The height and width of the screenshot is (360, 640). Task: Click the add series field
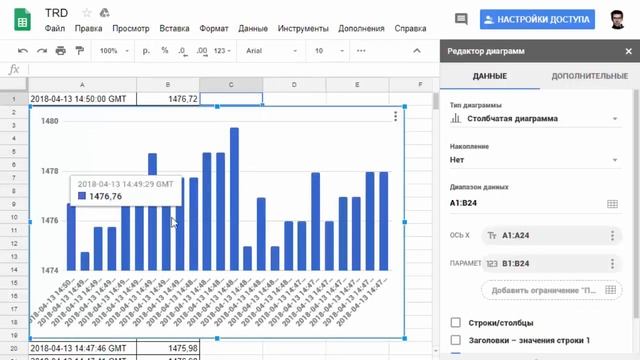551,290
